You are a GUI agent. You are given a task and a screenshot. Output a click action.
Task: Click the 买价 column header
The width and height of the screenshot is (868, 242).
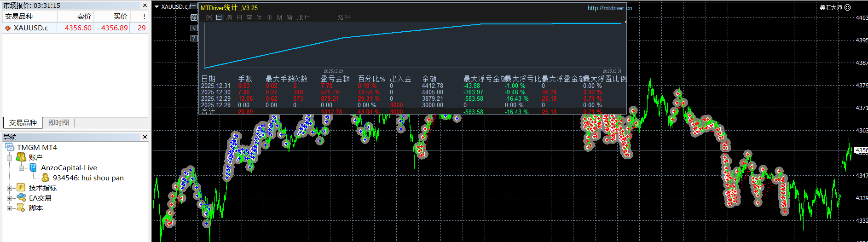(112, 16)
